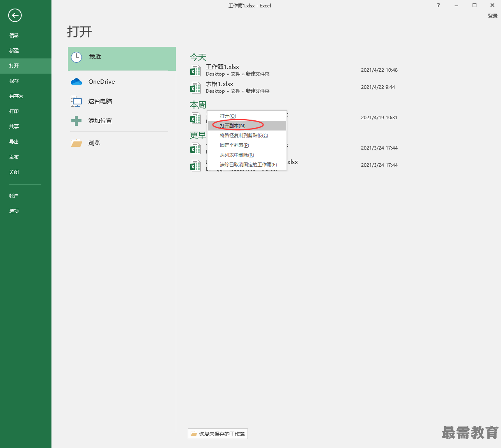The height and width of the screenshot is (448, 501).
Task: Select 固定至列表(P) menu entry
Action: tap(247, 145)
